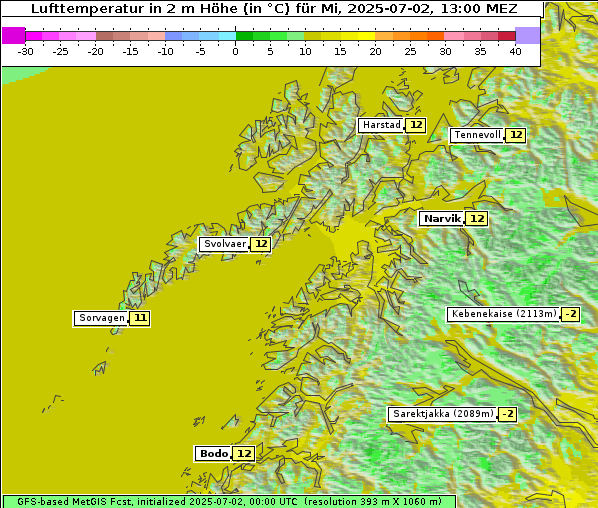Select the Tennevoll station label

tap(477, 135)
